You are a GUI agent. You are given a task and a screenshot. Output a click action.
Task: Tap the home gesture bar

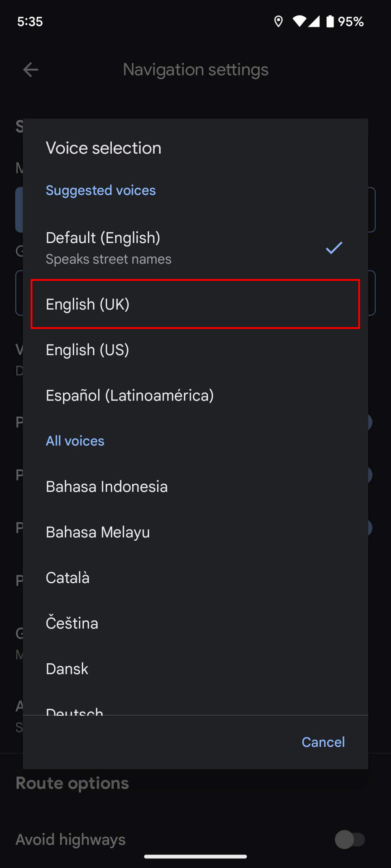pos(195,856)
